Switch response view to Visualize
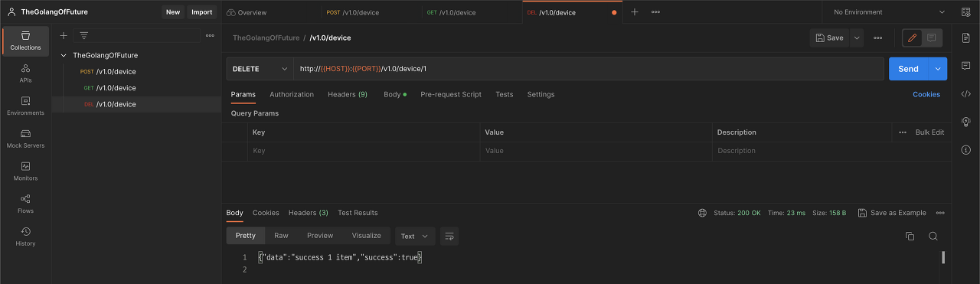This screenshot has height=284, width=980. click(x=367, y=236)
